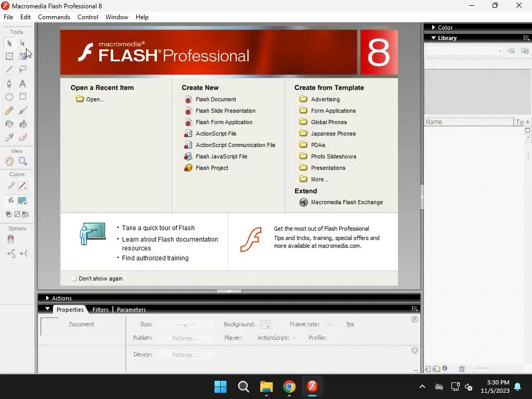Screen dimensions: 532x399
Task: Select the Ink Bottle tool
Action: coord(9,124)
